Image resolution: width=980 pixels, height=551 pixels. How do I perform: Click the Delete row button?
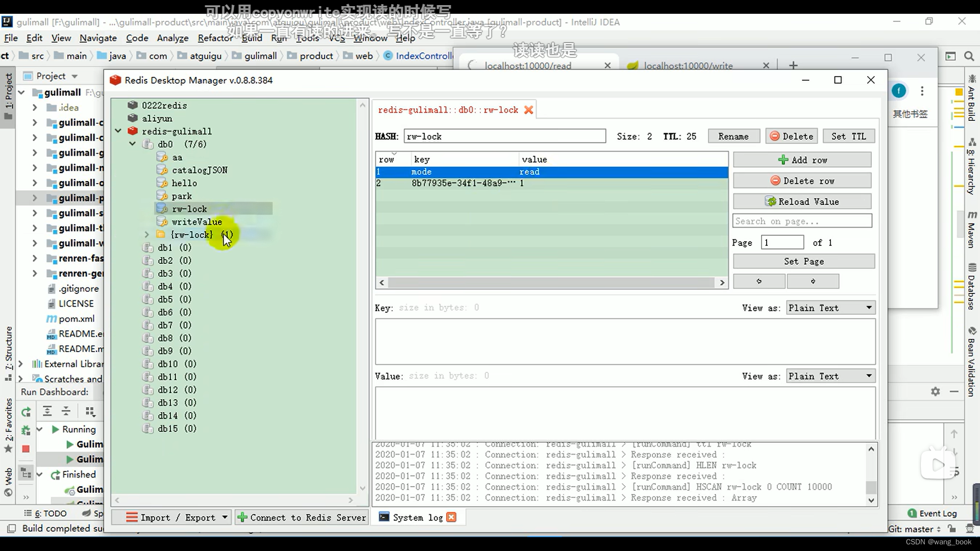pos(802,181)
